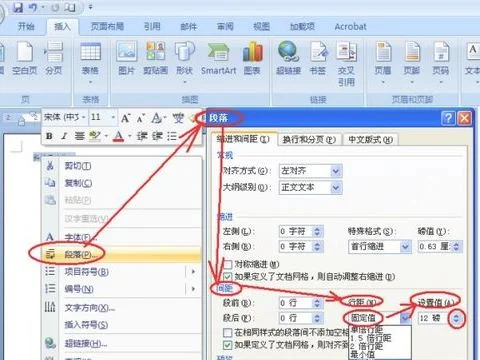This screenshot has width=480, height=360.
Task: Insert a Chart (图表)
Action: point(252,58)
